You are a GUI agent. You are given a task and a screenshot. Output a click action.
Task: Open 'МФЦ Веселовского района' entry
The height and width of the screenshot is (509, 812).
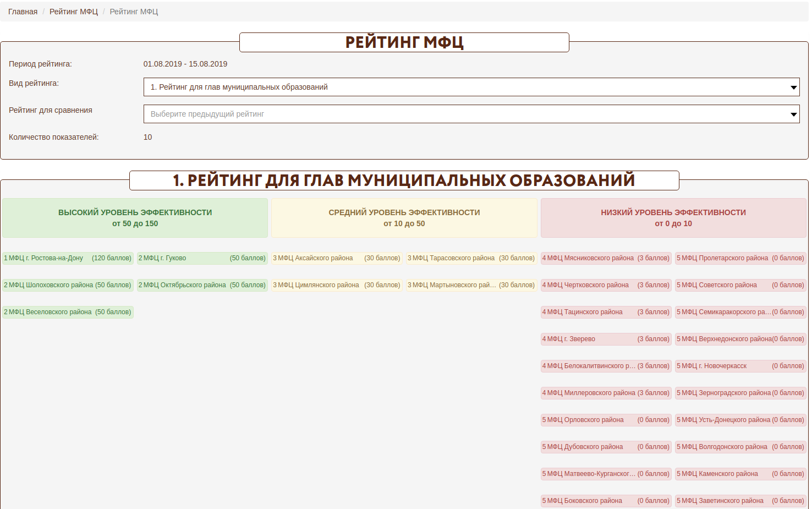[68, 312]
